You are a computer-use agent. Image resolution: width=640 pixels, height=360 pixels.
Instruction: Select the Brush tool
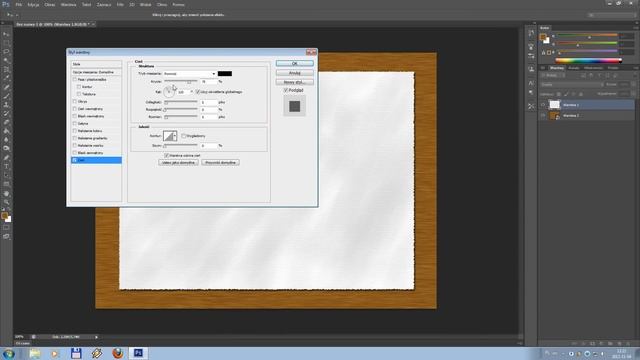(6, 96)
